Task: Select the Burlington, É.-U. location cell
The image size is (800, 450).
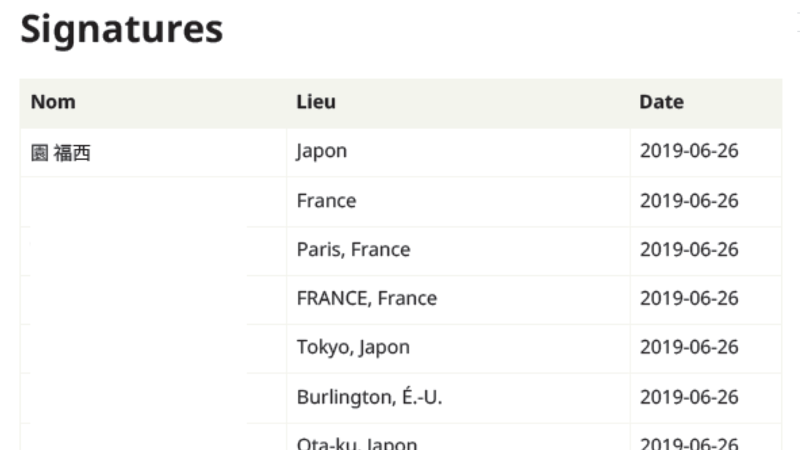Action: (x=369, y=397)
